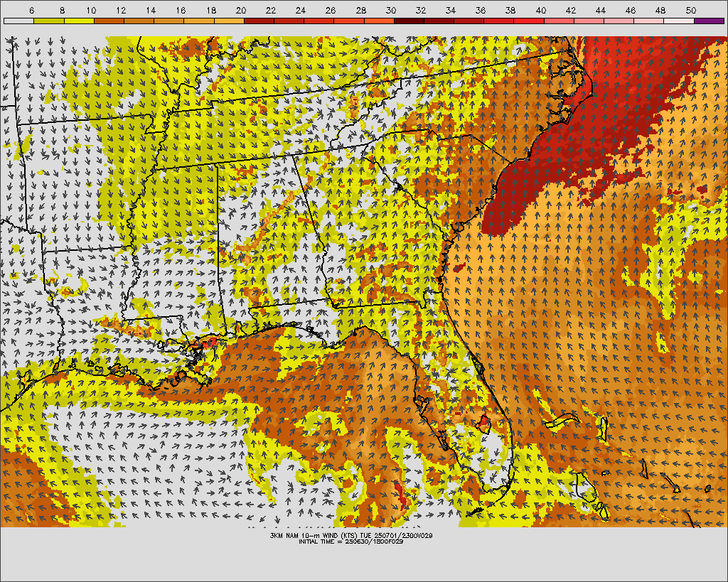Image resolution: width=728 pixels, height=582 pixels.
Task: Click the legend label '26'
Action: [331, 10]
